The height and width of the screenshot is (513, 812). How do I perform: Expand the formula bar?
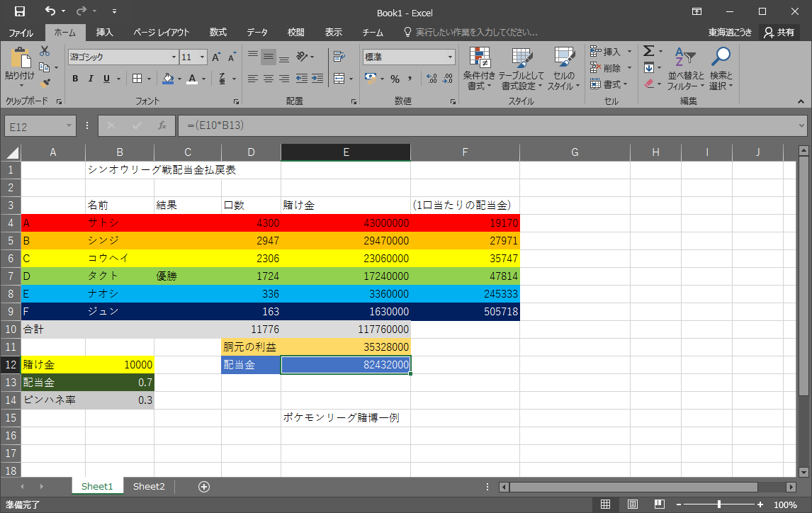[801, 125]
